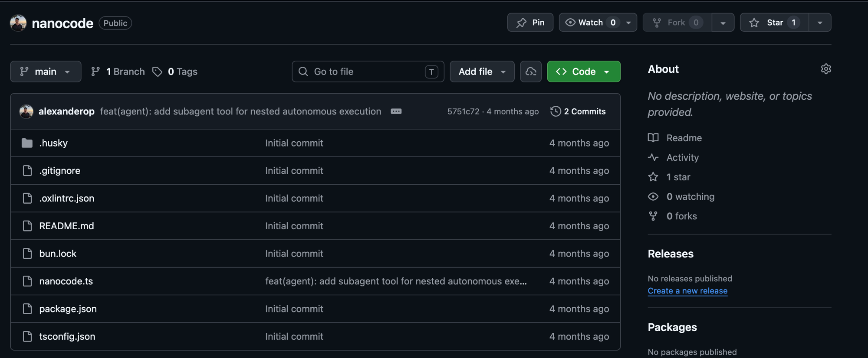Open the Releases heading link
868x358 pixels.
click(x=671, y=254)
